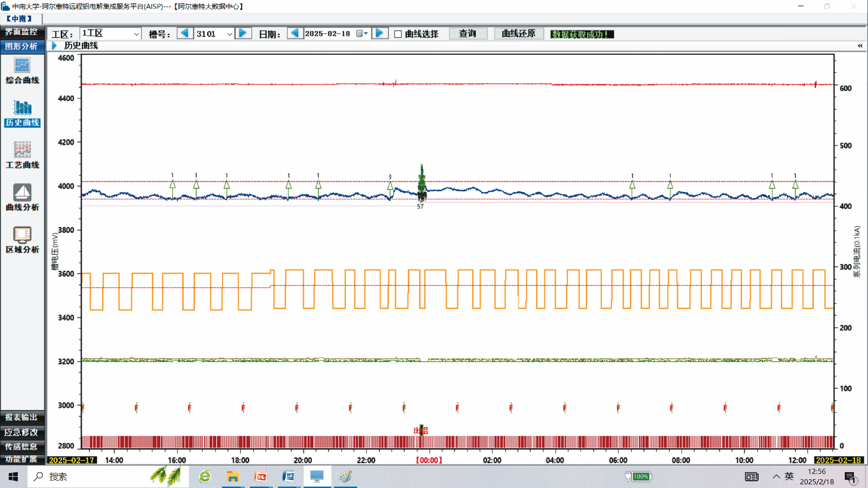Viewport: 868px width, 488px height.
Task: Open the 曲线分析 curve analysis view
Action: (x=22, y=198)
